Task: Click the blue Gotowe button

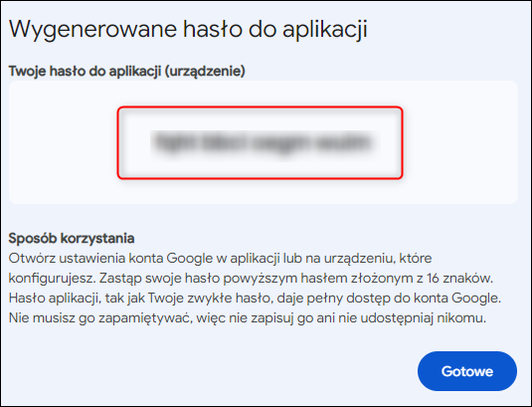Action: tap(467, 371)
